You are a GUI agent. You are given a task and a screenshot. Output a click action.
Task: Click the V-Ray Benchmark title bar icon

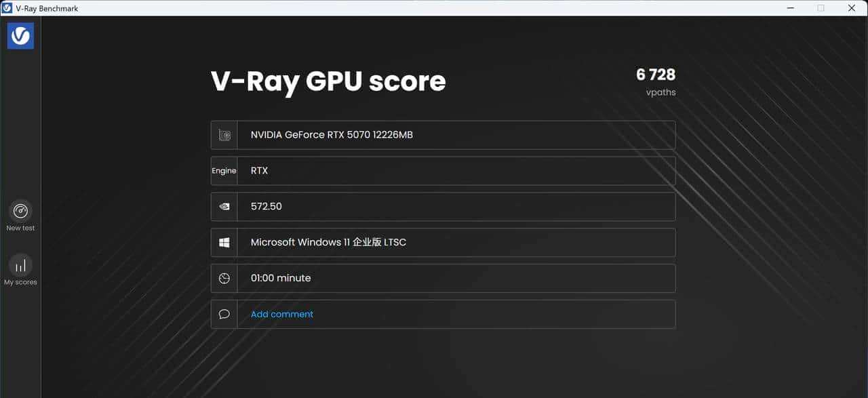pos(7,7)
